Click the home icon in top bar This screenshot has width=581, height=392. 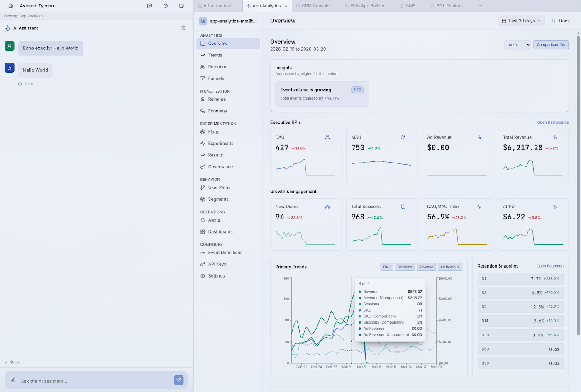[x=11, y=6]
